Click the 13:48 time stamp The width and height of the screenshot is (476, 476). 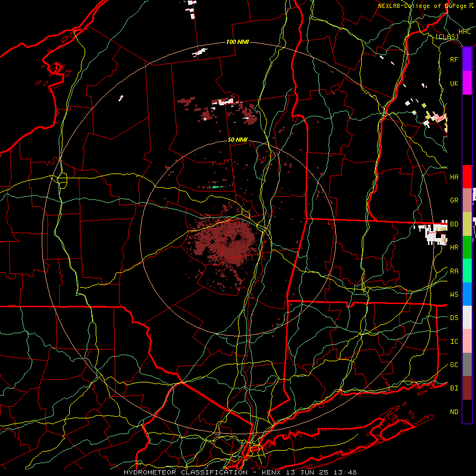[x=345, y=472]
